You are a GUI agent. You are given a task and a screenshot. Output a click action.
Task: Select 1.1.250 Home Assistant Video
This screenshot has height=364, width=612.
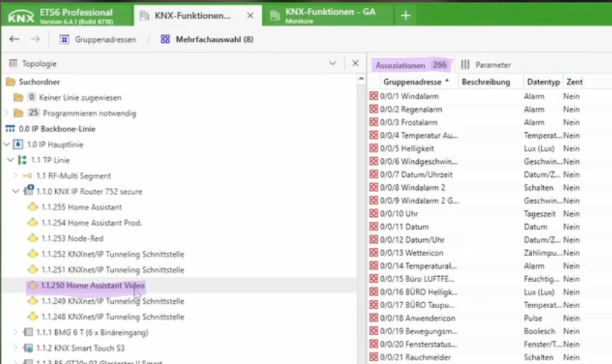click(x=92, y=286)
